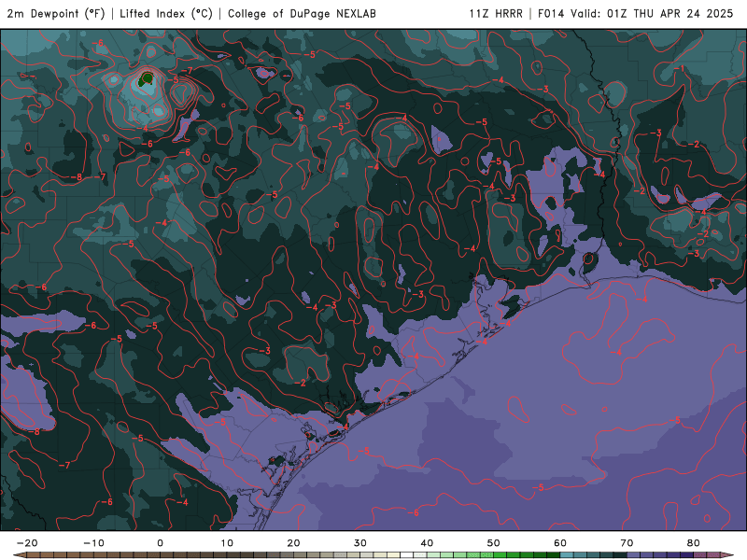The image size is (747, 560).
Task: Click the -20 label on the color scale
Action: pos(27,543)
